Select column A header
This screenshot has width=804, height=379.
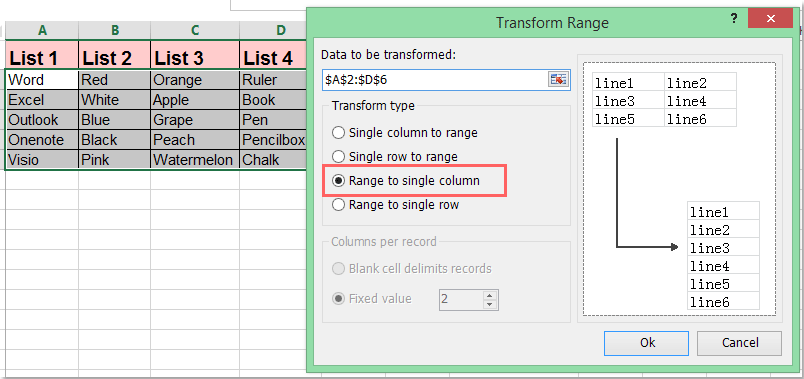pyautogui.click(x=42, y=31)
